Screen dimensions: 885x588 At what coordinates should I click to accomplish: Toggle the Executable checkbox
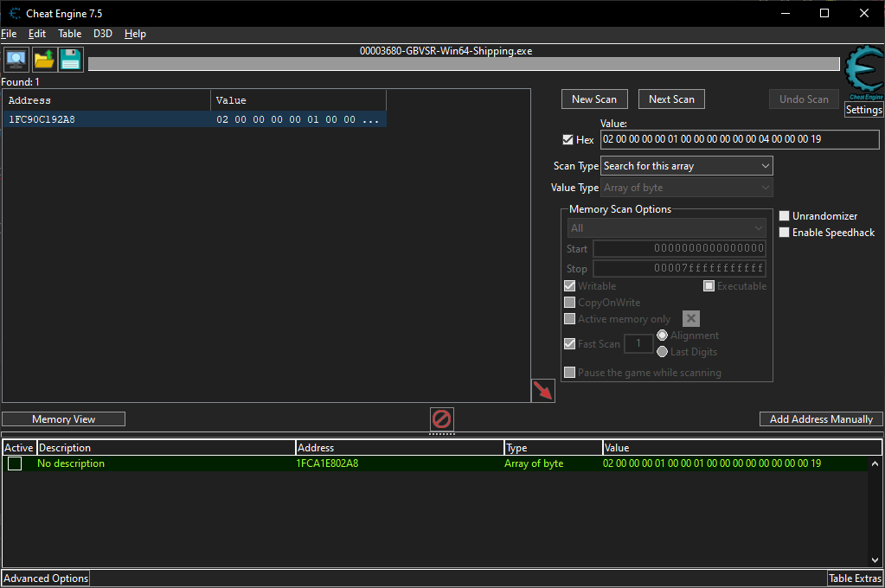(709, 286)
